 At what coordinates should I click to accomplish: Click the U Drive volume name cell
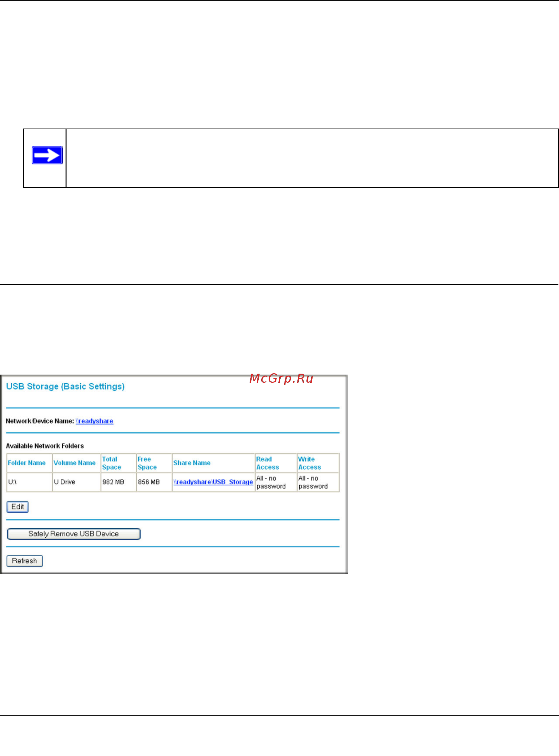tap(77, 482)
